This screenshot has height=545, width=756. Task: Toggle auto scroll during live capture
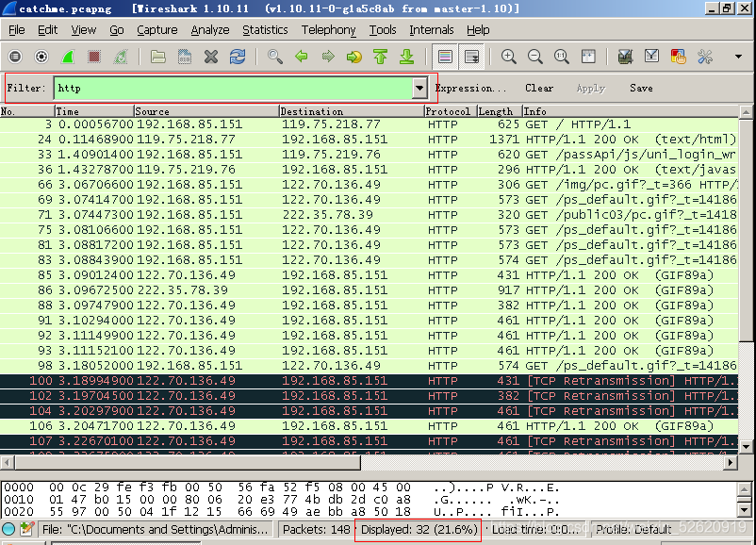(x=471, y=57)
